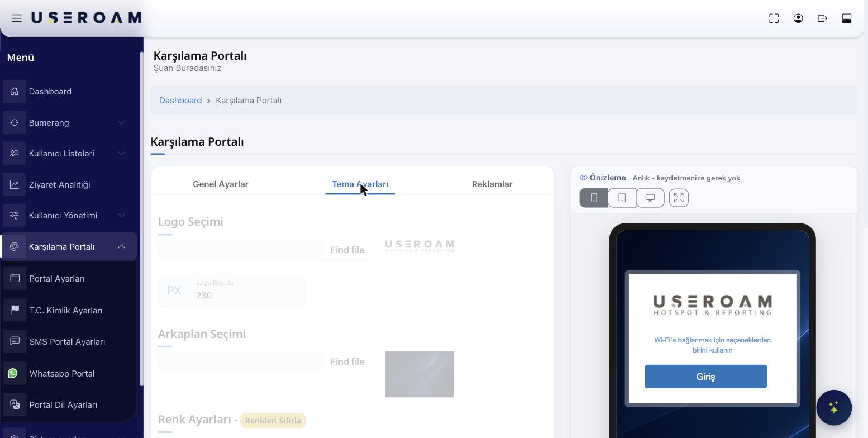The height and width of the screenshot is (438, 868).
Task: Click the Arkaplan Seçimi file input
Action: coord(264,361)
